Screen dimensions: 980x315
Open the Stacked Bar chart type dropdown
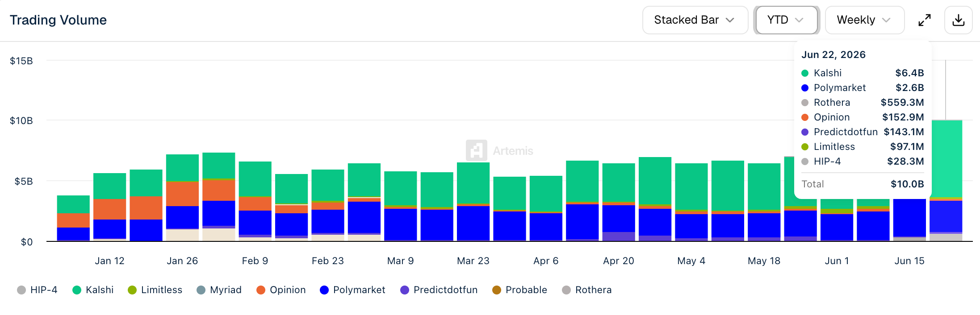click(x=695, y=20)
